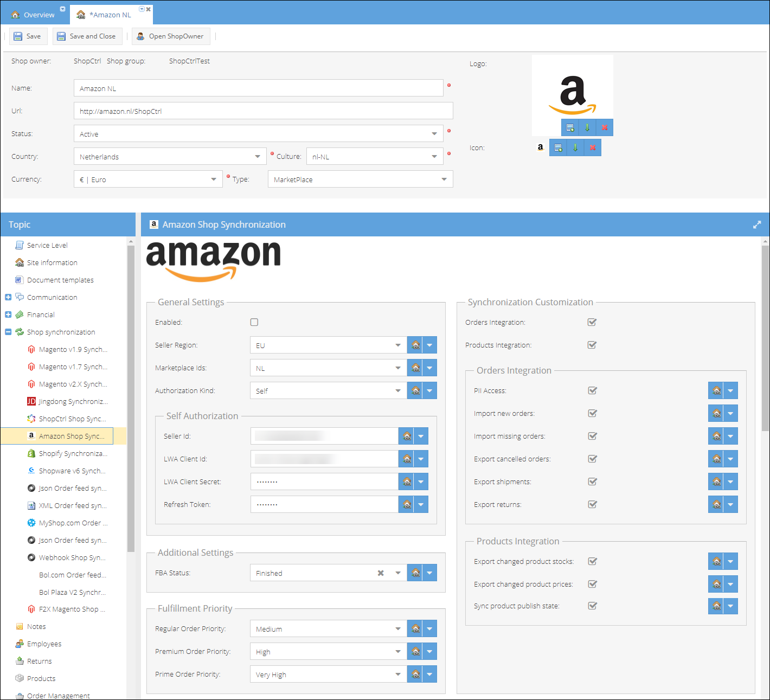
Task: Click the Icon row green download arrow
Action: point(575,147)
